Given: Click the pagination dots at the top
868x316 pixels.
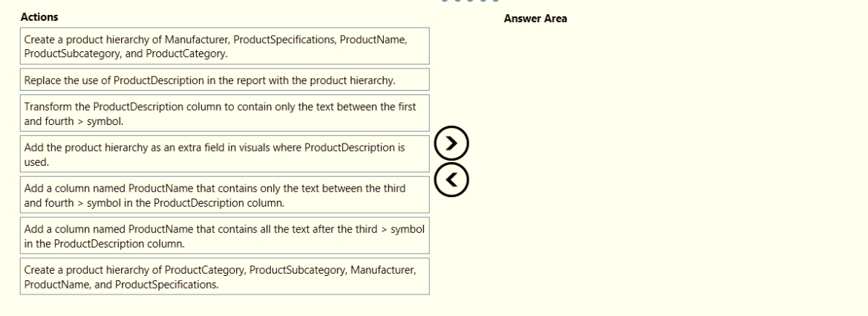Looking at the screenshot, I should click(x=470, y=1).
